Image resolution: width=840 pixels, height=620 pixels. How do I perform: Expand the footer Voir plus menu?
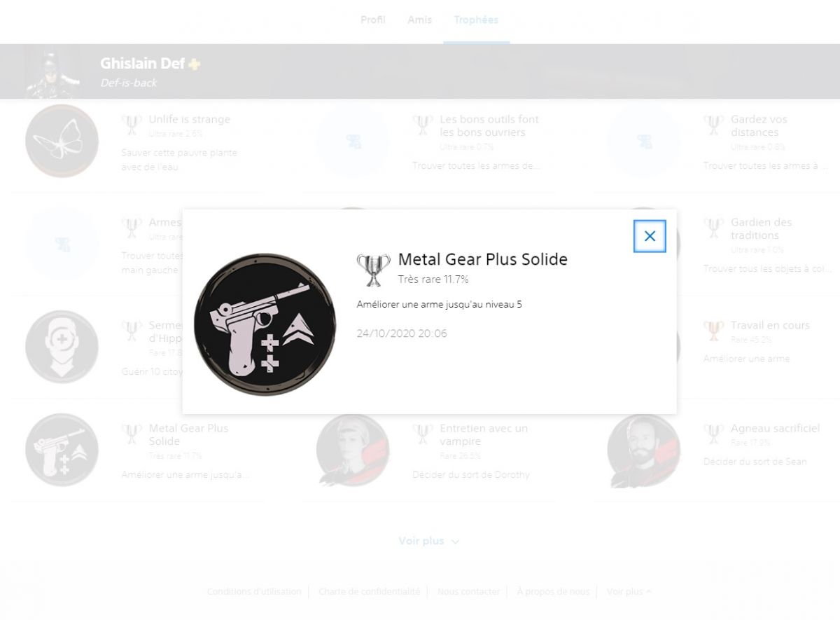[629, 591]
